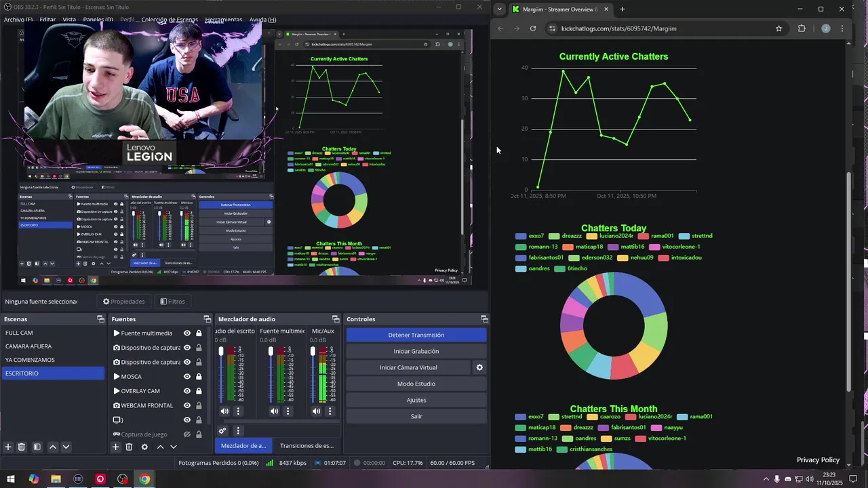The width and height of the screenshot is (868, 488).
Task: Select CAMARA AFUERA scene
Action: click(53, 346)
